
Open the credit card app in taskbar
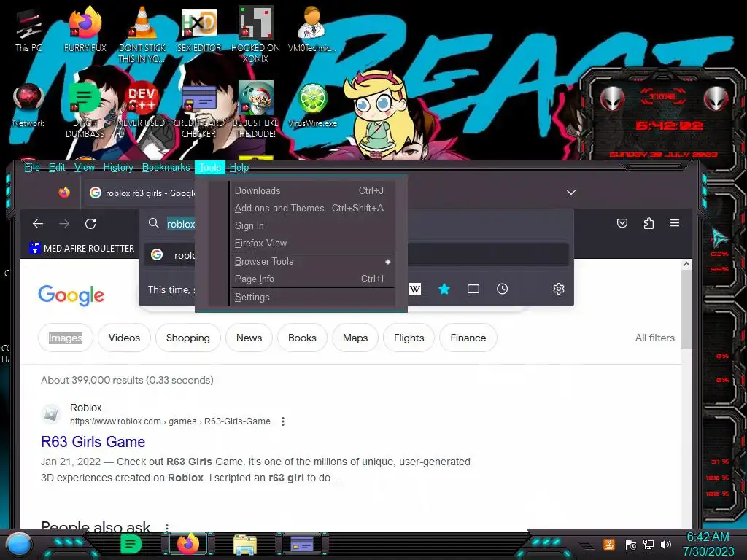point(302,544)
